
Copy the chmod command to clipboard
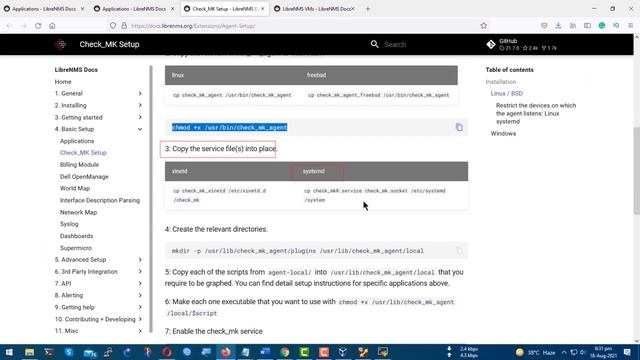pyautogui.click(x=459, y=127)
